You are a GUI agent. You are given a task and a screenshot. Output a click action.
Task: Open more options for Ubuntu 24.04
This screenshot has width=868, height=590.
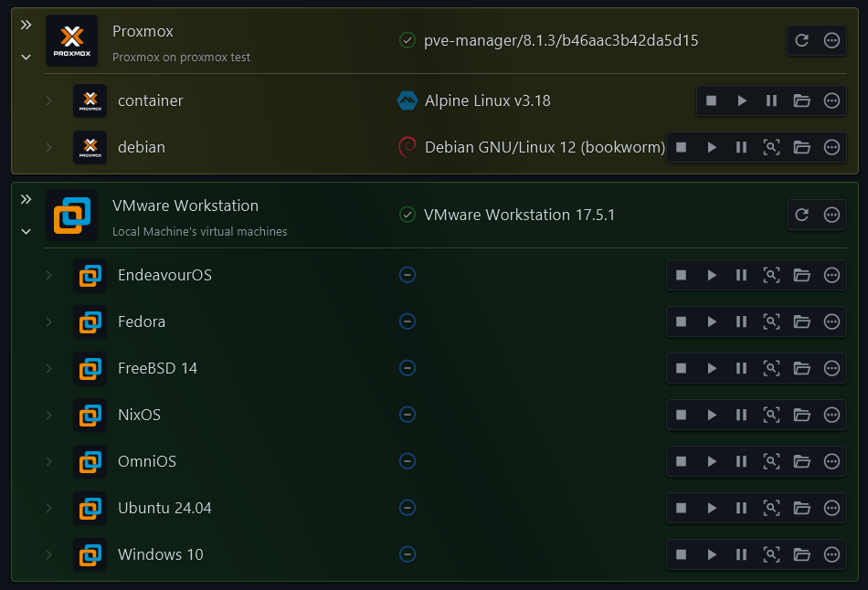click(x=831, y=508)
